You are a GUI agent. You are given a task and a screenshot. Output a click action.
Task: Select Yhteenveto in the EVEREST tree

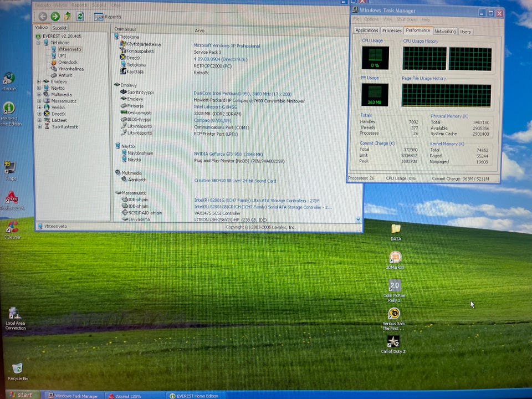69,49
